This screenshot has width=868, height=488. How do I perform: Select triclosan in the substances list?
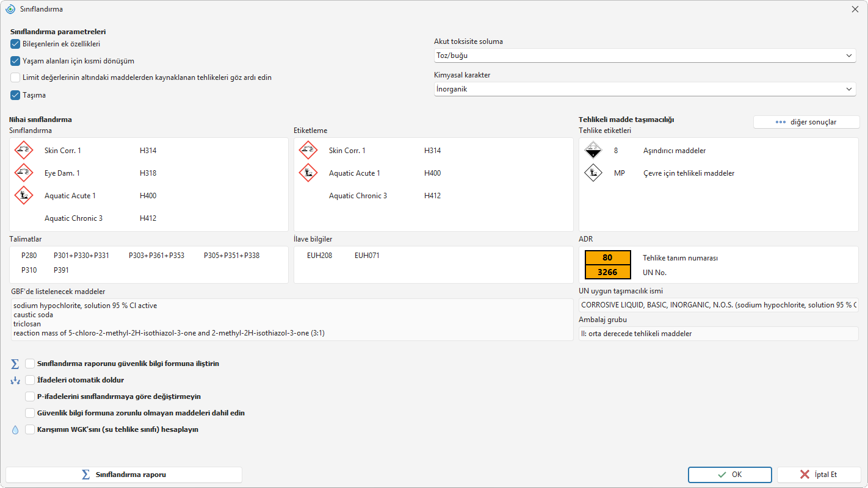(27, 324)
